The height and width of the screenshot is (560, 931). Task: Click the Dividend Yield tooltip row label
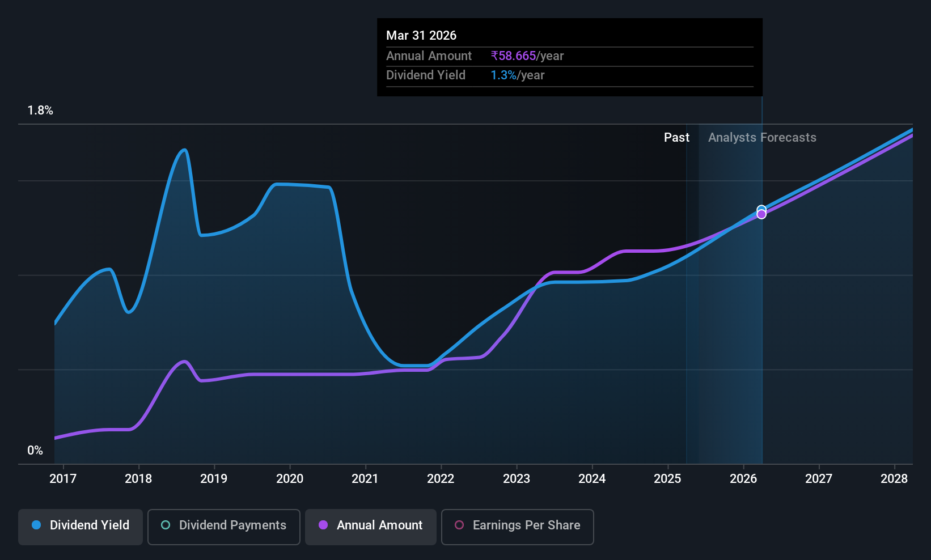pyautogui.click(x=426, y=75)
